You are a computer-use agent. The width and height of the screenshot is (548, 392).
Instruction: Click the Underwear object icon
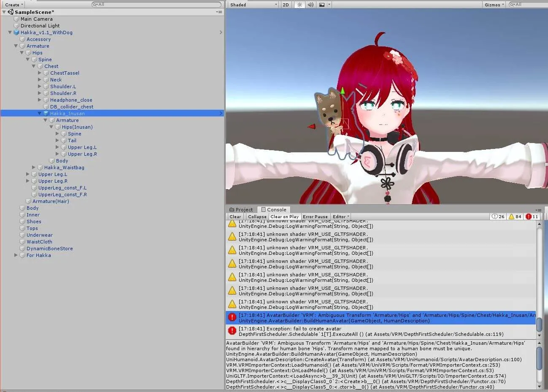[22, 235]
